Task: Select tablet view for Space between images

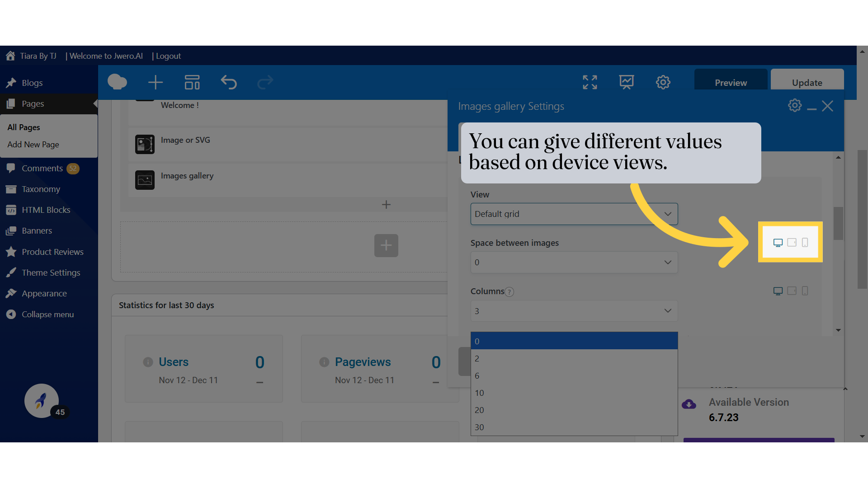Action: (792, 243)
